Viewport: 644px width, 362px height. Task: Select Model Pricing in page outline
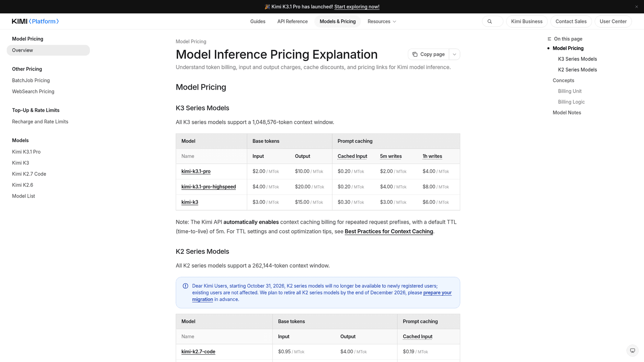click(x=568, y=48)
